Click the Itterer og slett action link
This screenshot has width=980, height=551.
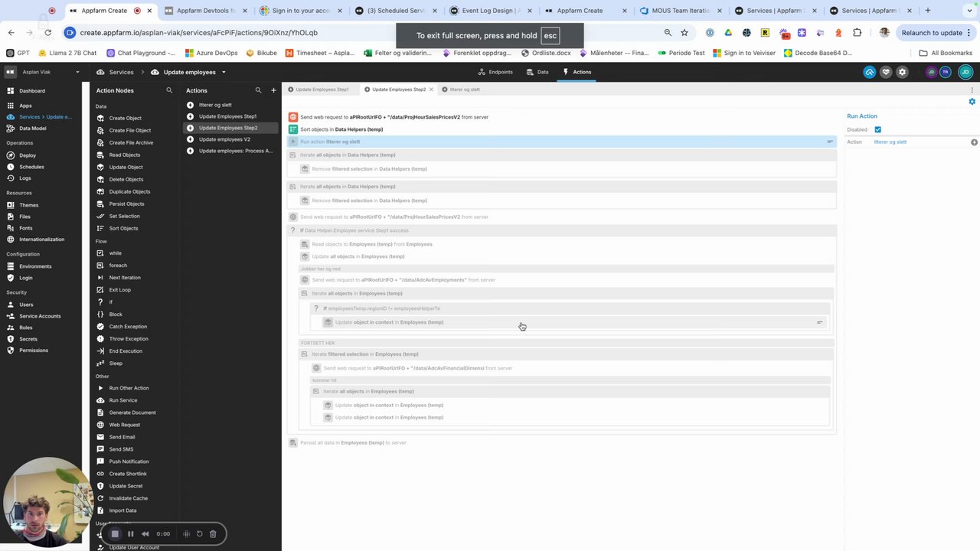coord(890,142)
